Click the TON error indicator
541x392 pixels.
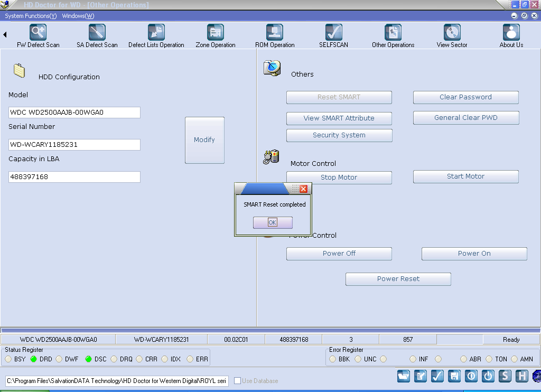[x=489, y=359]
